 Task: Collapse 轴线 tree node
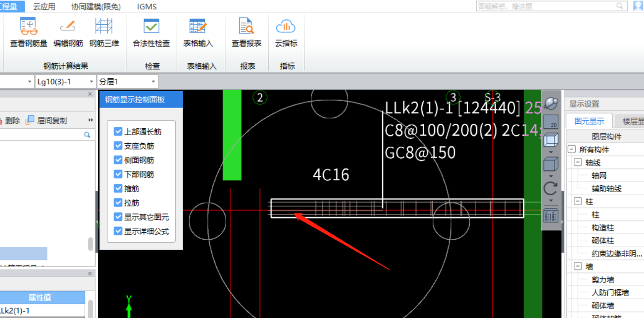(578, 162)
